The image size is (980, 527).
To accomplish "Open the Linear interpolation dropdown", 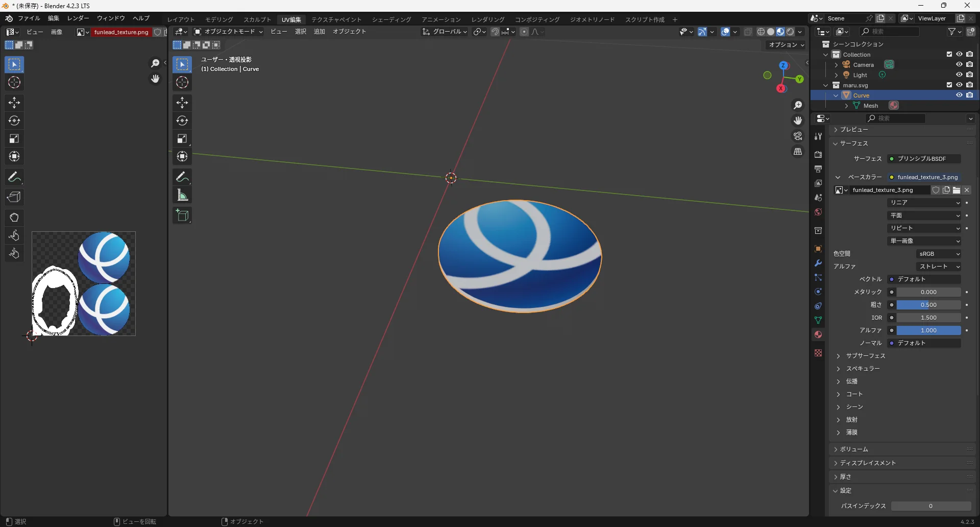I will pos(925,203).
